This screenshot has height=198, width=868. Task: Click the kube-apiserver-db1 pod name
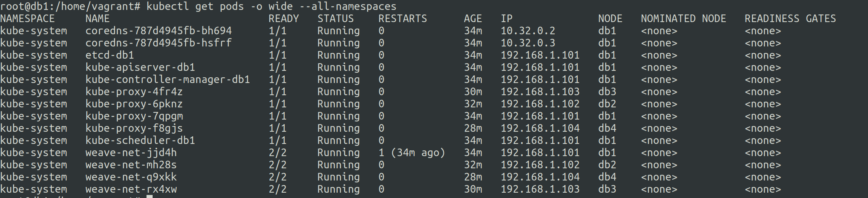(140, 67)
